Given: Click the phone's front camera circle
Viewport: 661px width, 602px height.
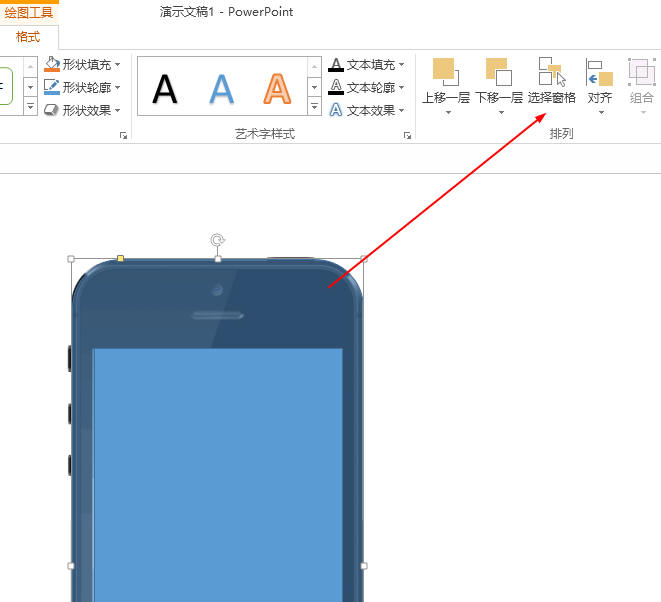Looking at the screenshot, I should tap(217, 290).
